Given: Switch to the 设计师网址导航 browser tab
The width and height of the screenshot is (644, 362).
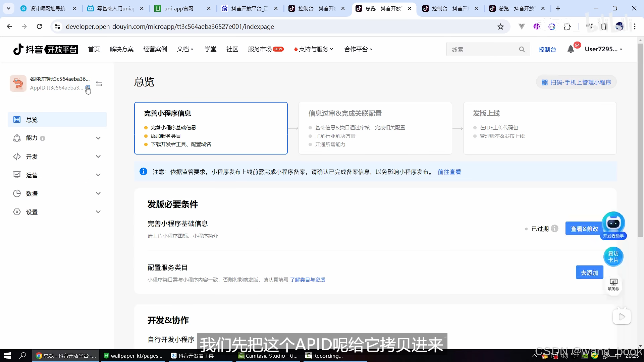Looking at the screenshot, I should click(48, 8).
